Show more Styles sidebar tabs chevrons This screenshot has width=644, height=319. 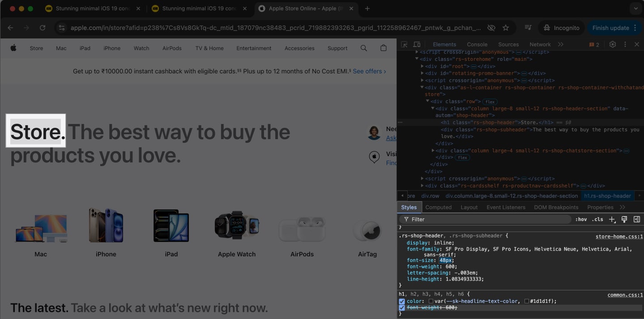tap(623, 207)
